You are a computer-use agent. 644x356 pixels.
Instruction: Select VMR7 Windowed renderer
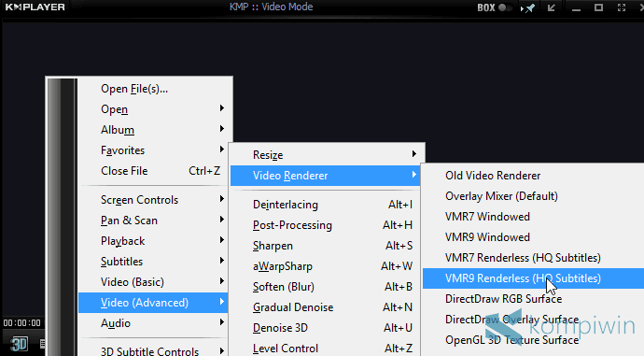[x=533, y=217]
